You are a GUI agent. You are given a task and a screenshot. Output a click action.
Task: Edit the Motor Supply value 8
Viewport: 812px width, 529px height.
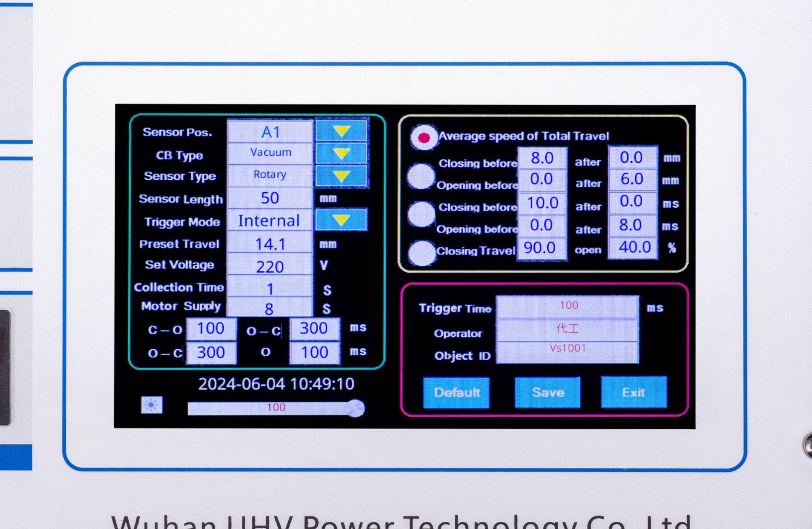270,307
